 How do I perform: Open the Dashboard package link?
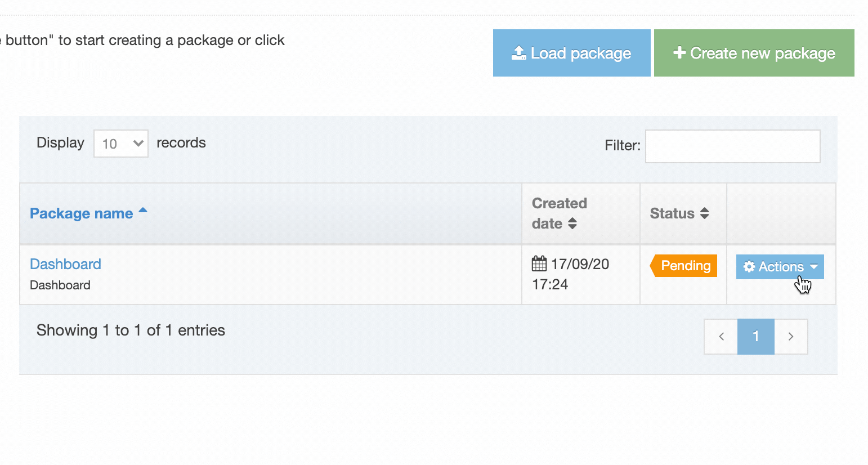point(65,263)
